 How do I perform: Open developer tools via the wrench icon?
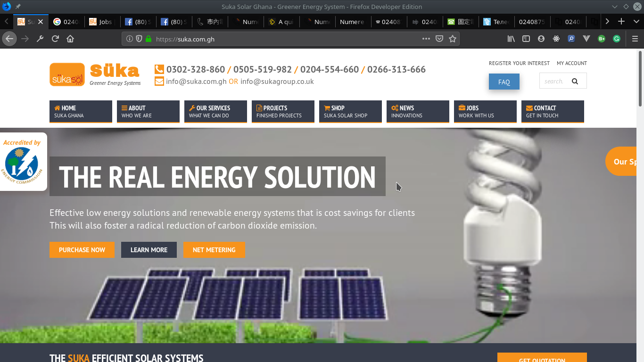40,39
